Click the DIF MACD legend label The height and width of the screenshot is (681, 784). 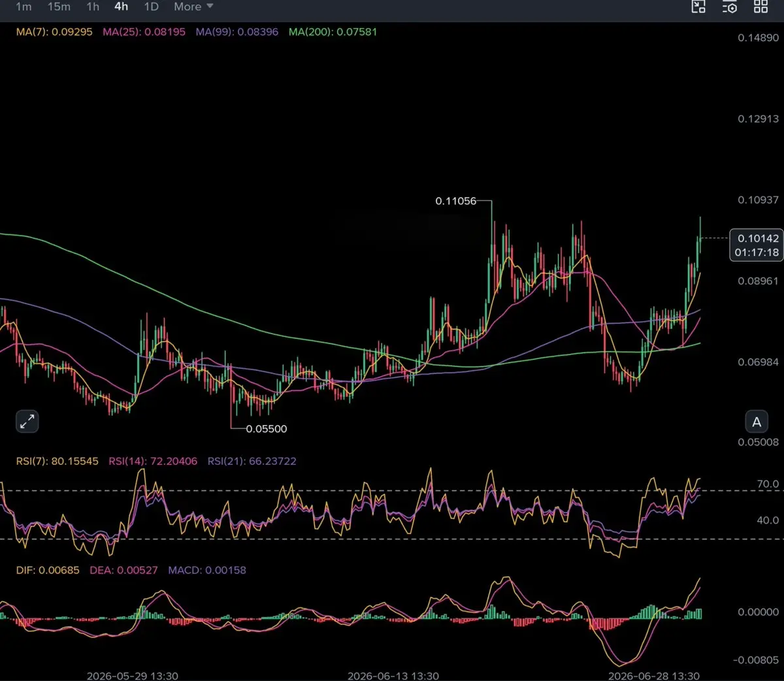pyautogui.click(x=48, y=570)
